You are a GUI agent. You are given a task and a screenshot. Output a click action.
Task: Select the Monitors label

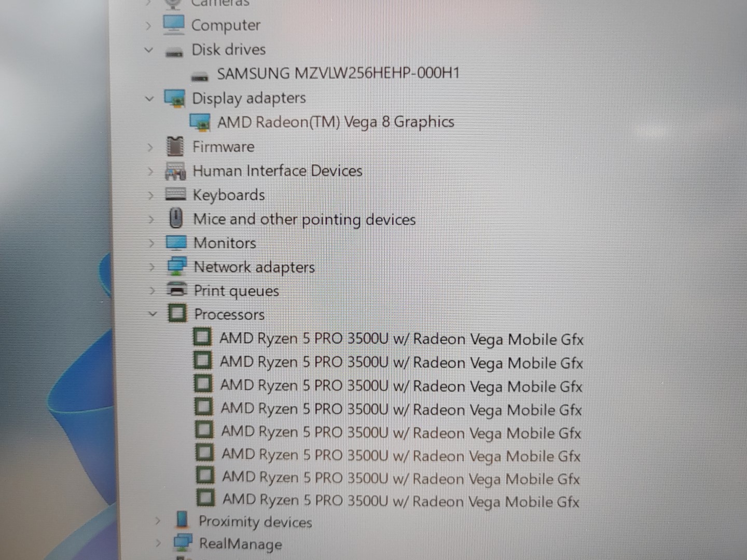click(225, 243)
